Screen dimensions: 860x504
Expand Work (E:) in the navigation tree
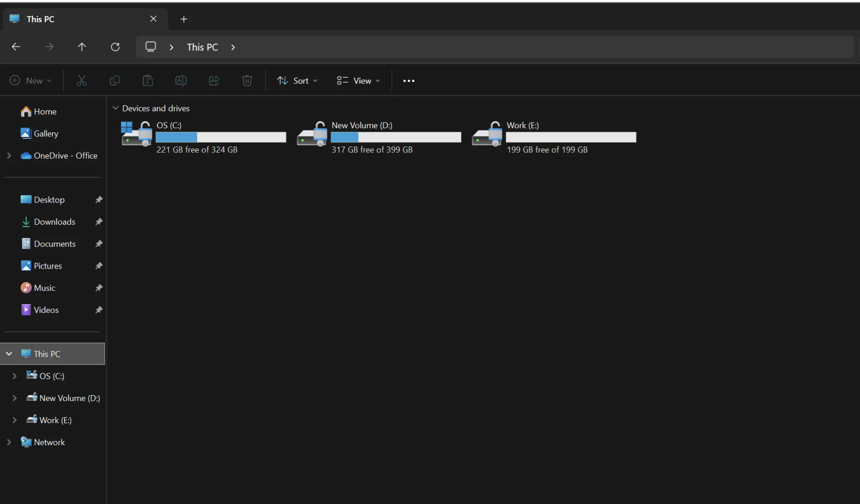(x=15, y=420)
